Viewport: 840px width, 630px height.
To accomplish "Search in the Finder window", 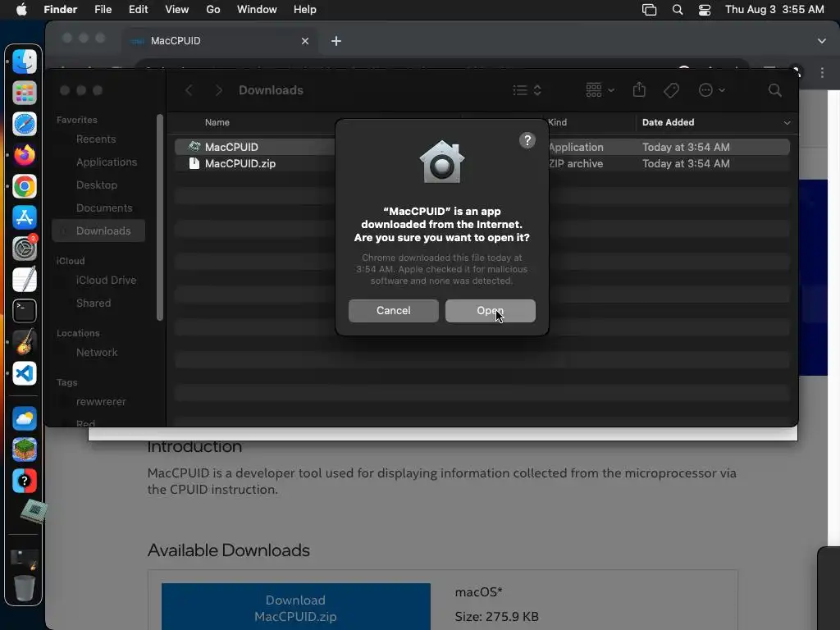I will 774,90.
